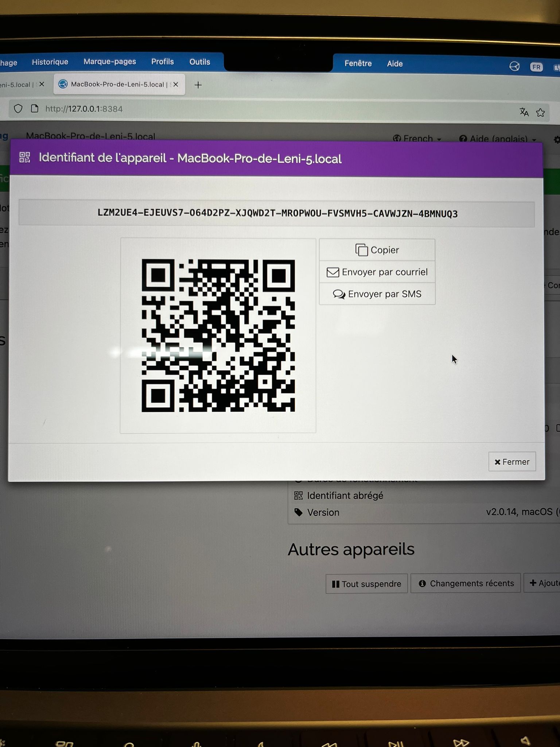Click the envelope icon in courriel button
This screenshot has width=560, height=747.
[x=332, y=272]
